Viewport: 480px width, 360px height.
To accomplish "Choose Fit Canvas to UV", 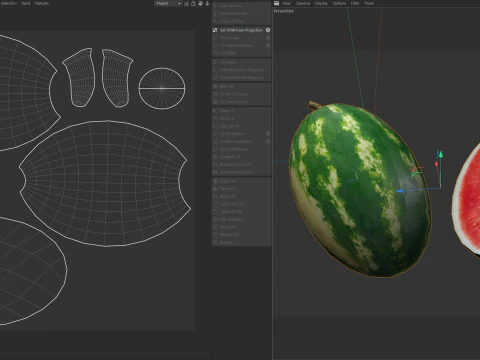I will point(241,102).
